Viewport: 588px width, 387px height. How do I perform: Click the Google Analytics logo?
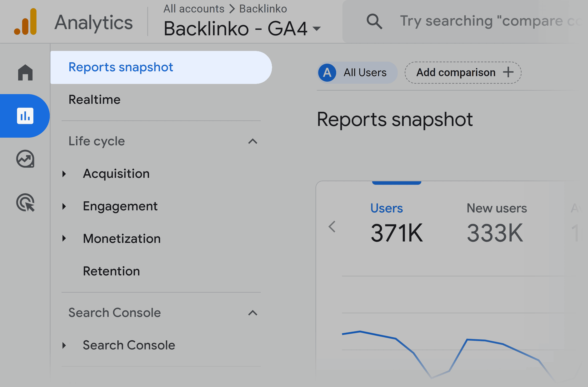[25, 21]
